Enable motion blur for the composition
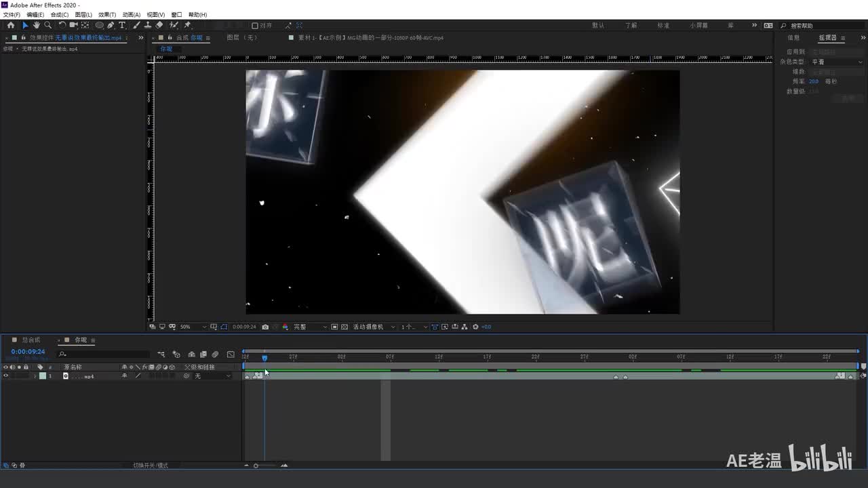Screen dimensions: 868x488 click(x=215, y=354)
